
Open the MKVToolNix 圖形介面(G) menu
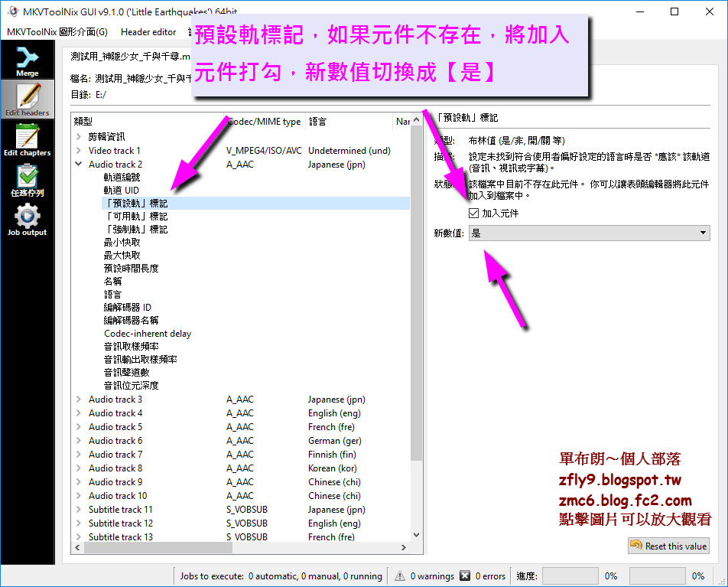click(57, 31)
